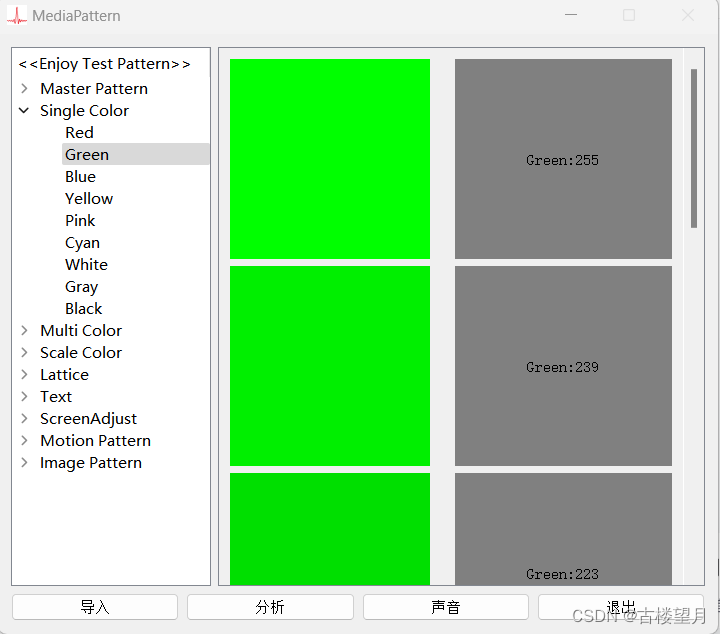
Task: Click the Single Color label
Action: tap(84, 111)
